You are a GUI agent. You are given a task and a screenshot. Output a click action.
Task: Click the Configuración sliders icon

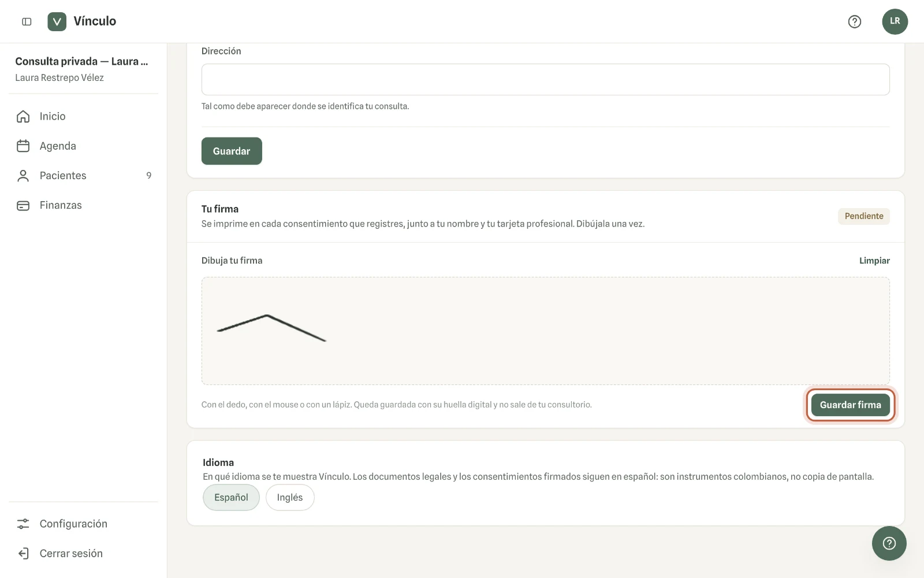[23, 524]
